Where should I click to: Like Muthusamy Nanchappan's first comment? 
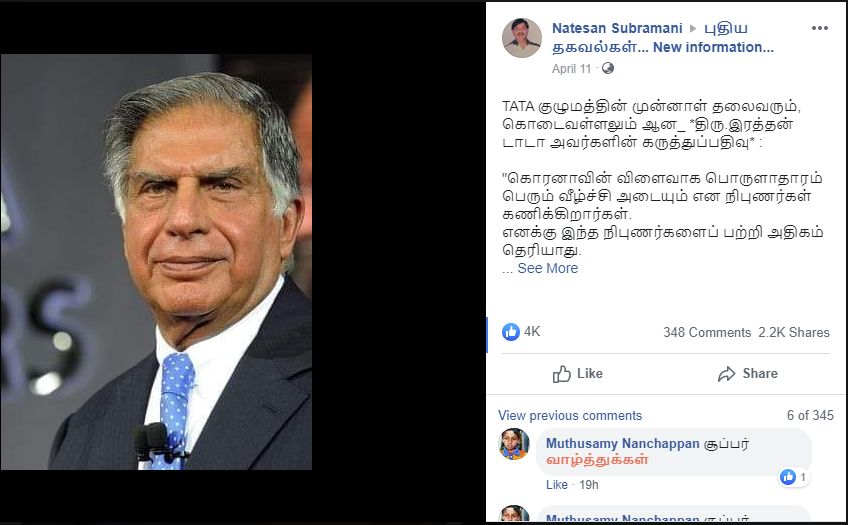point(556,484)
